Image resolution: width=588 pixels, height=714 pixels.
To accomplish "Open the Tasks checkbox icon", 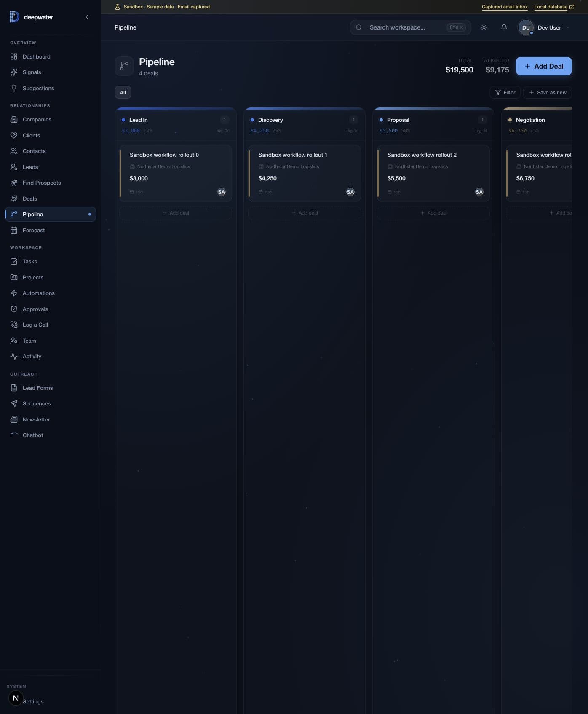I will pos(14,261).
